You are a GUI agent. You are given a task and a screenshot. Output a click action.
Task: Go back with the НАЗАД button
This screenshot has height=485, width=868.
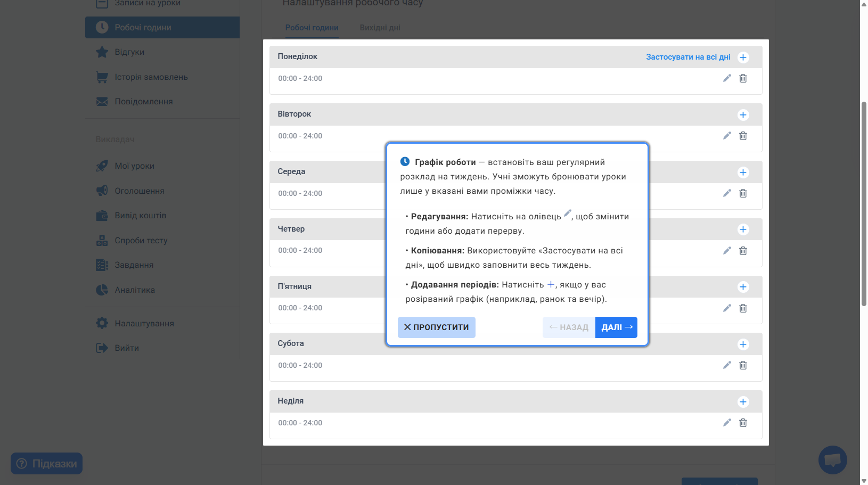569,327
